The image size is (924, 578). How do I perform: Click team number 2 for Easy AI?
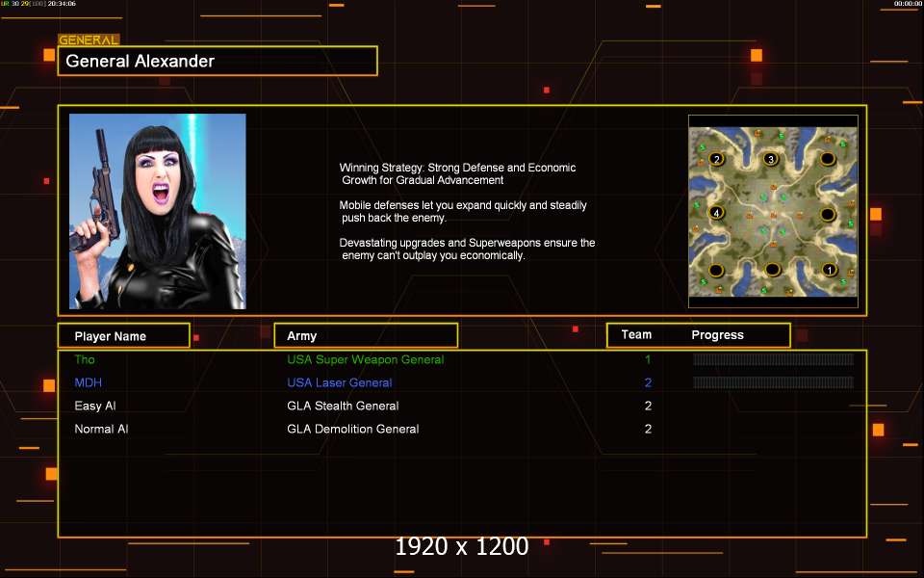click(x=648, y=406)
